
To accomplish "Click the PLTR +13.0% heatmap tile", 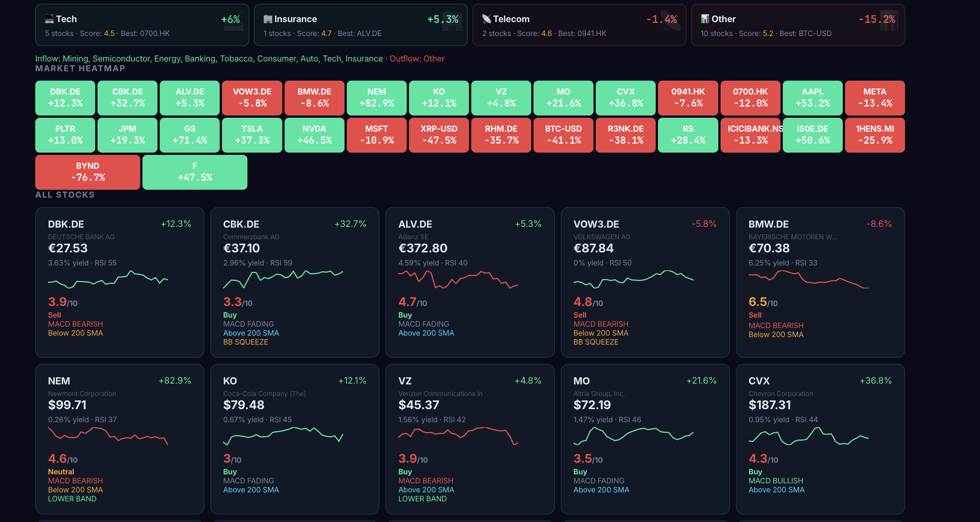I will [x=65, y=135].
